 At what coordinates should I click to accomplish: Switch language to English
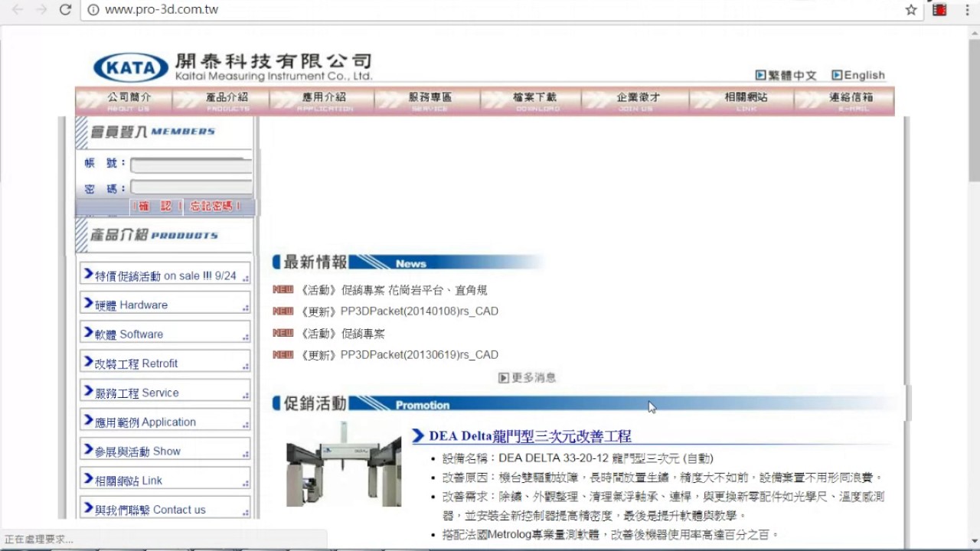coord(864,75)
